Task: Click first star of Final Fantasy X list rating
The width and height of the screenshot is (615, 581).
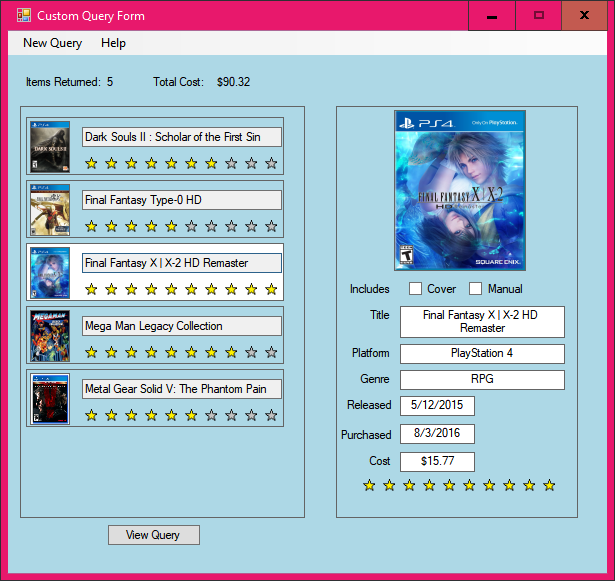Action: coord(91,290)
